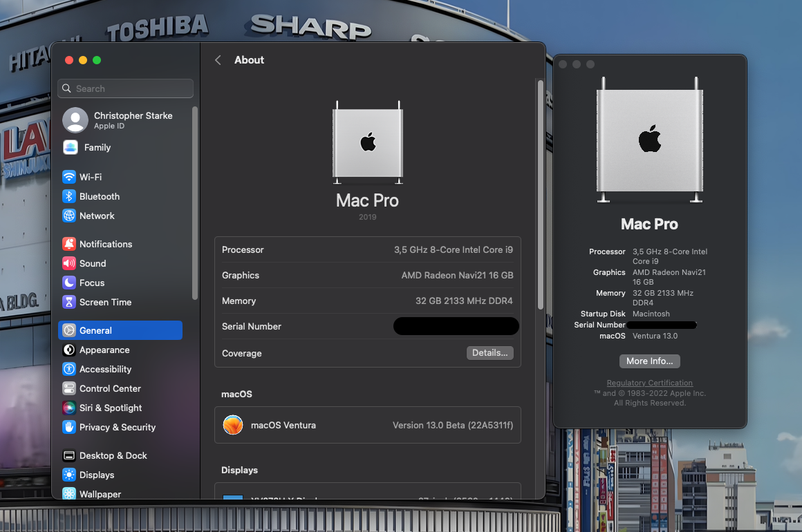Open the Control Center icon
Image resolution: width=802 pixels, height=532 pixels.
tap(69, 388)
